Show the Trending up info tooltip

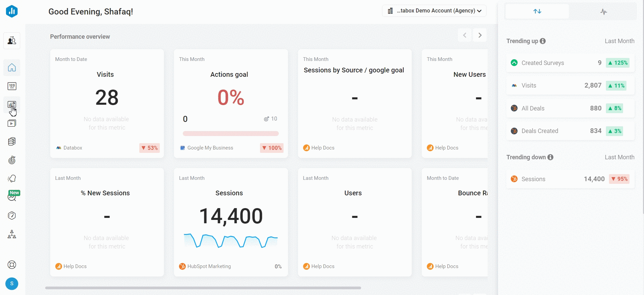click(543, 41)
